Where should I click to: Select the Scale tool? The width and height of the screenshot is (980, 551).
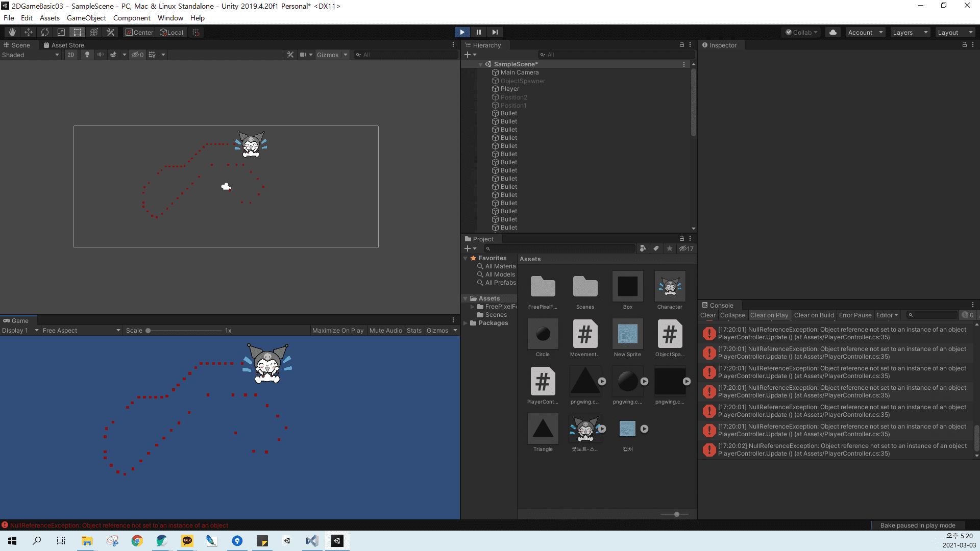(61, 32)
